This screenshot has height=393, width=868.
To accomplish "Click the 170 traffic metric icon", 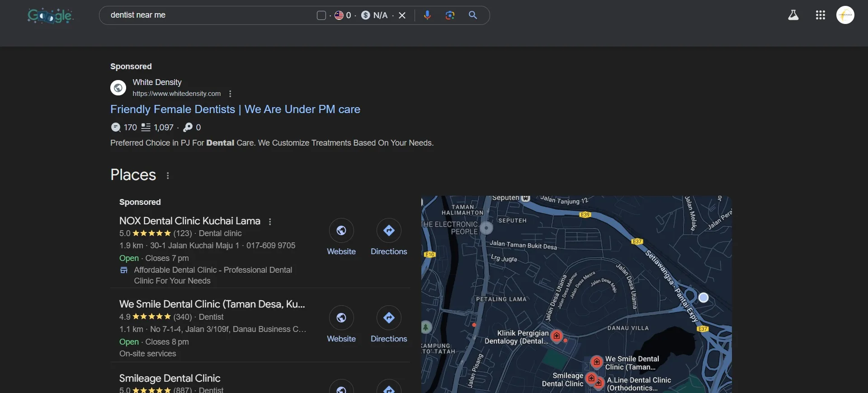I will [116, 128].
